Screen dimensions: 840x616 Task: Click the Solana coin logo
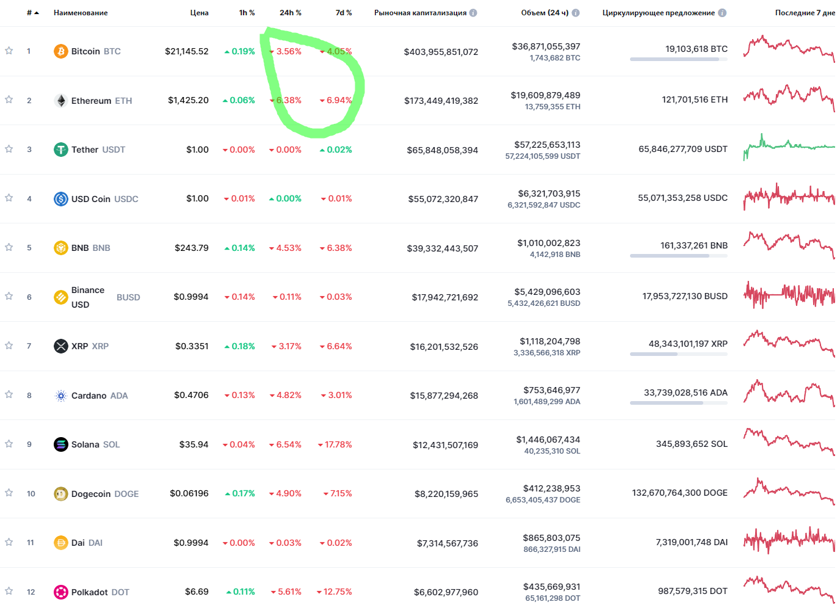pyautogui.click(x=61, y=444)
